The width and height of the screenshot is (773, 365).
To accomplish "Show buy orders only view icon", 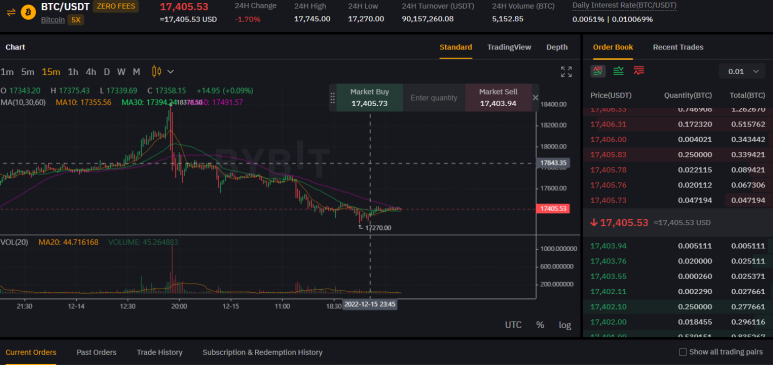I will click(x=618, y=71).
